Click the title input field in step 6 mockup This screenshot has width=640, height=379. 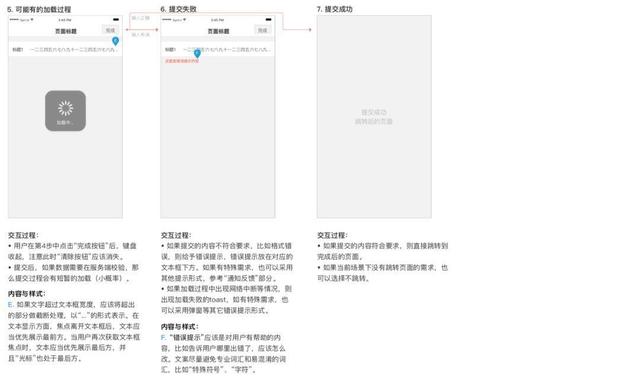[x=218, y=49]
